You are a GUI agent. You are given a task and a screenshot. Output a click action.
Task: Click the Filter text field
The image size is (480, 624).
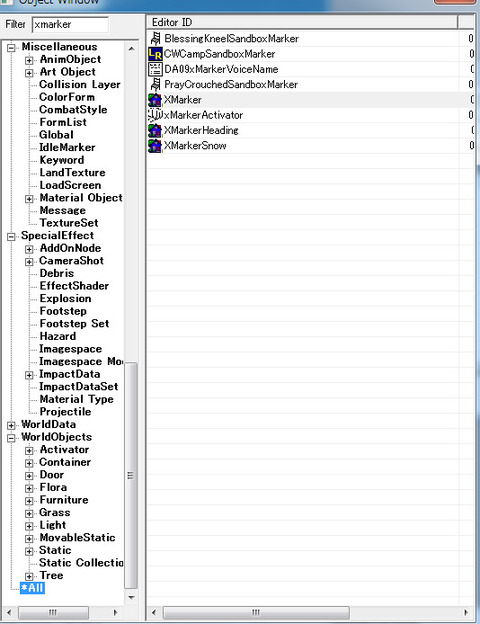coord(70,25)
